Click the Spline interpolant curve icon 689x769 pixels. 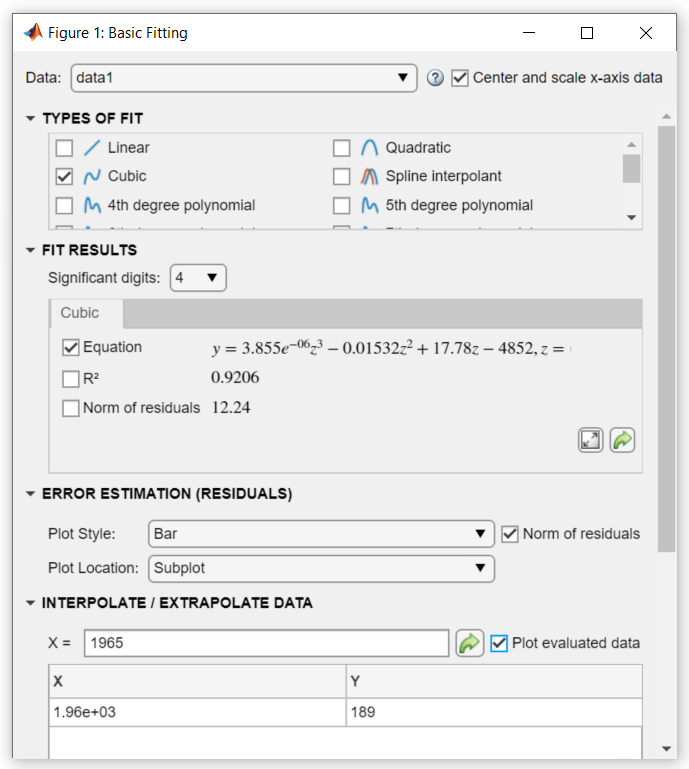pos(370,177)
